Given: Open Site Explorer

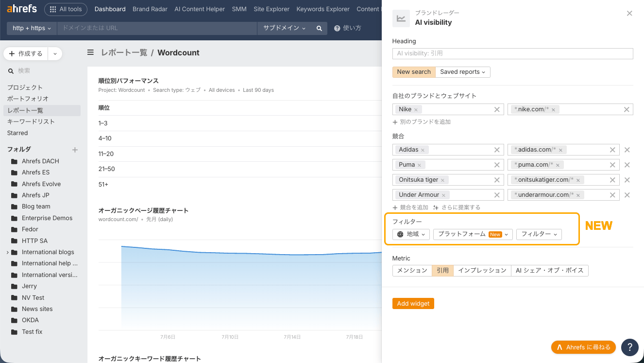Looking at the screenshot, I should pyautogui.click(x=271, y=9).
